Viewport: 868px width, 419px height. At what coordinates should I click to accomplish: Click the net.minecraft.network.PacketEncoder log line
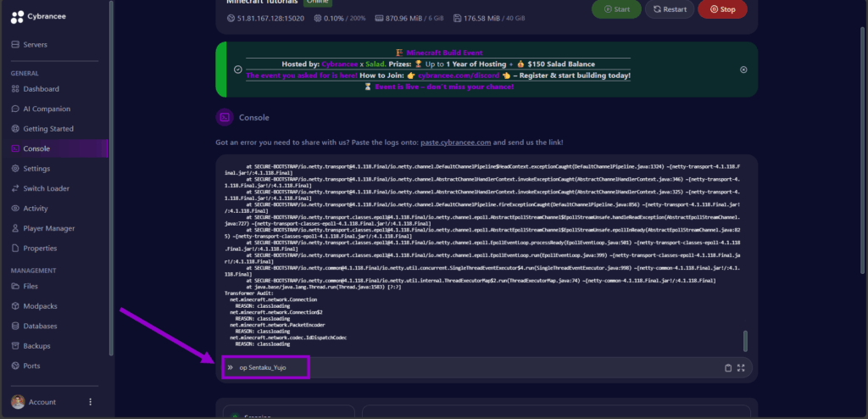tap(277, 325)
